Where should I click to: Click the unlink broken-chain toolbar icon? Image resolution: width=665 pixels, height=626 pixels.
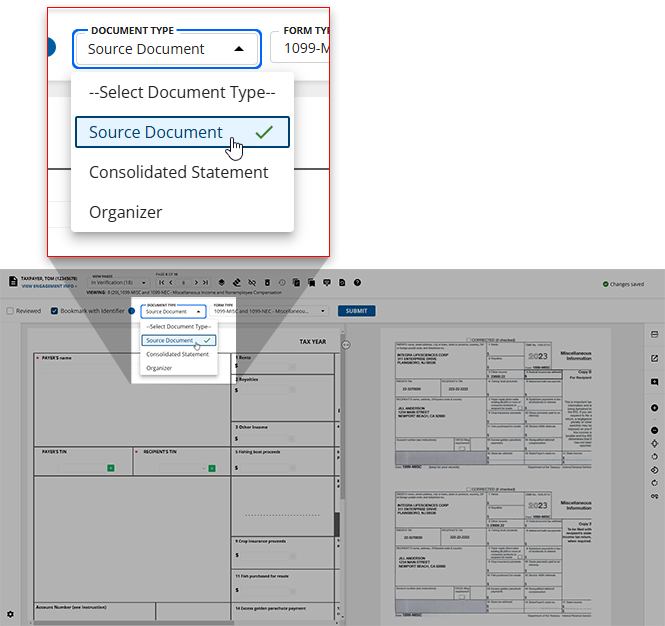point(252,282)
